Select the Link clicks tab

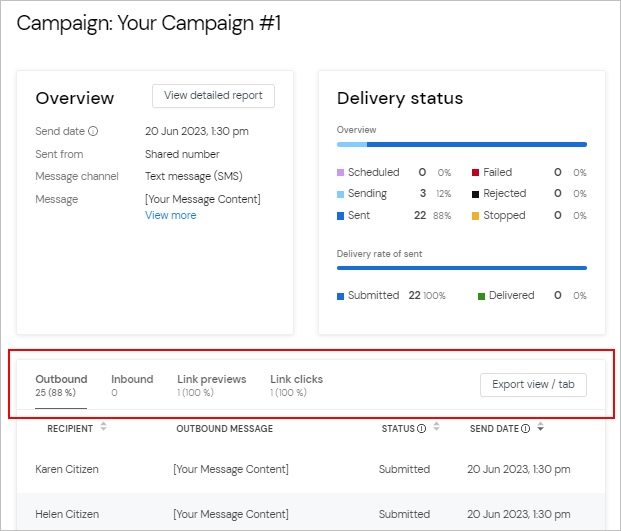point(296,385)
